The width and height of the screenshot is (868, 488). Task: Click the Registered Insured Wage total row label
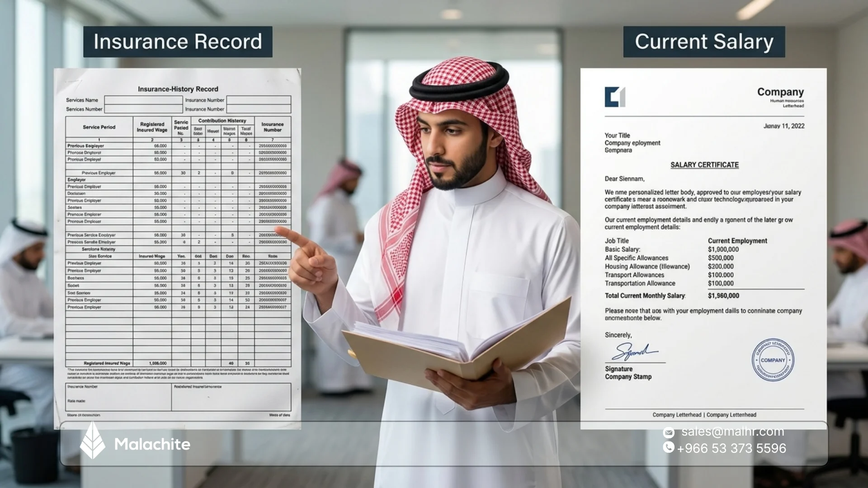click(107, 363)
